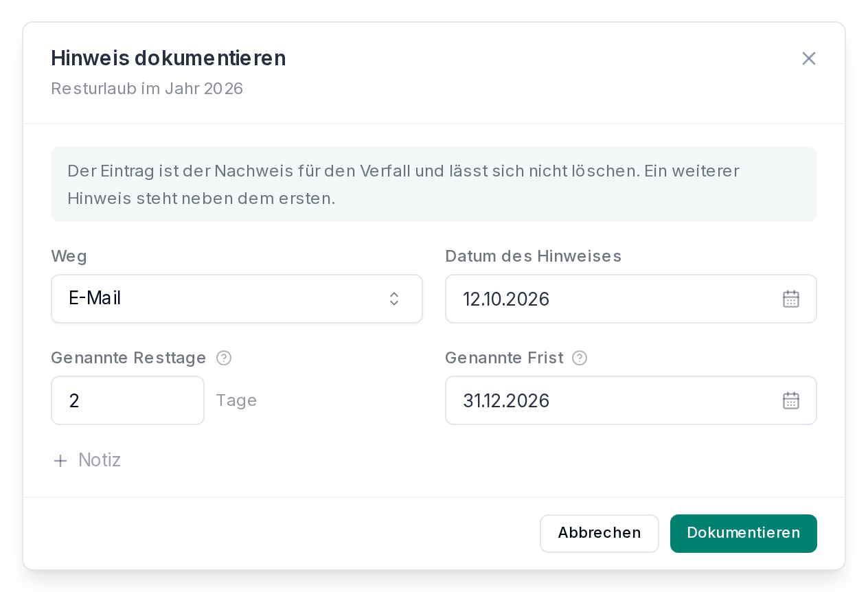This screenshot has width=868, height=592.
Task: Click the info notice about Verfall
Action: click(434, 184)
